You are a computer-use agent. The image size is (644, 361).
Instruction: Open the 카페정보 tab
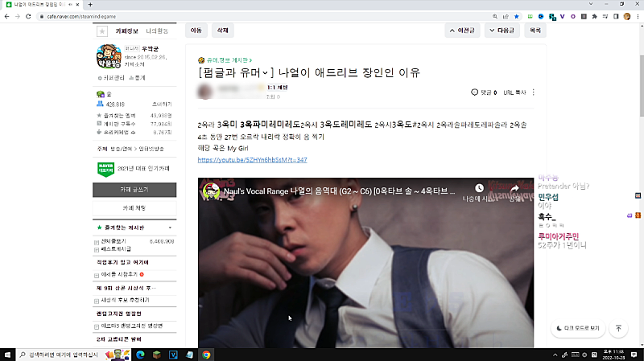[x=126, y=31]
